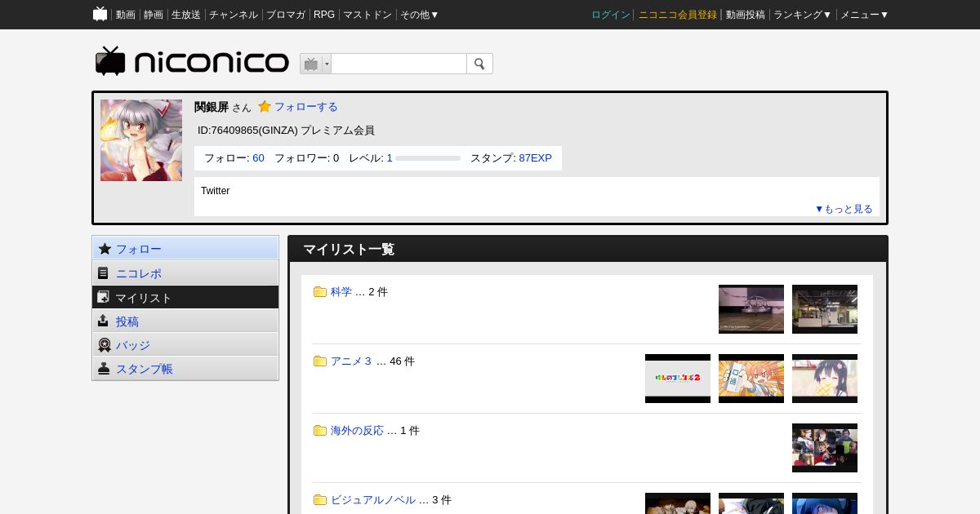The width and height of the screenshot is (980, 514).
Task: Click the 87EXP stamp link
Action: (x=535, y=158)
